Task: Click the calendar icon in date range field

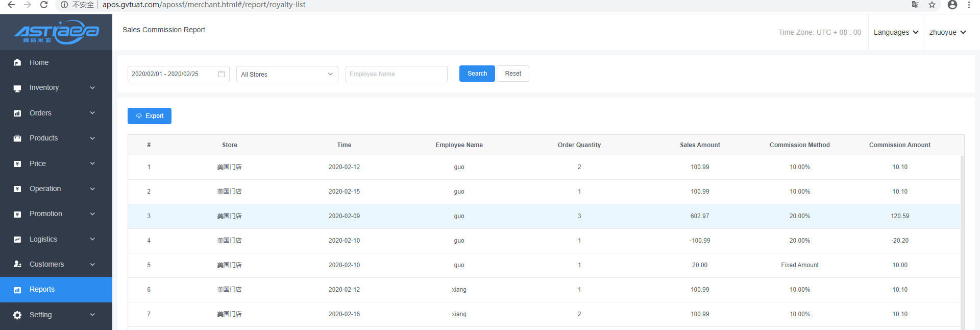Action: pos(222,74)
